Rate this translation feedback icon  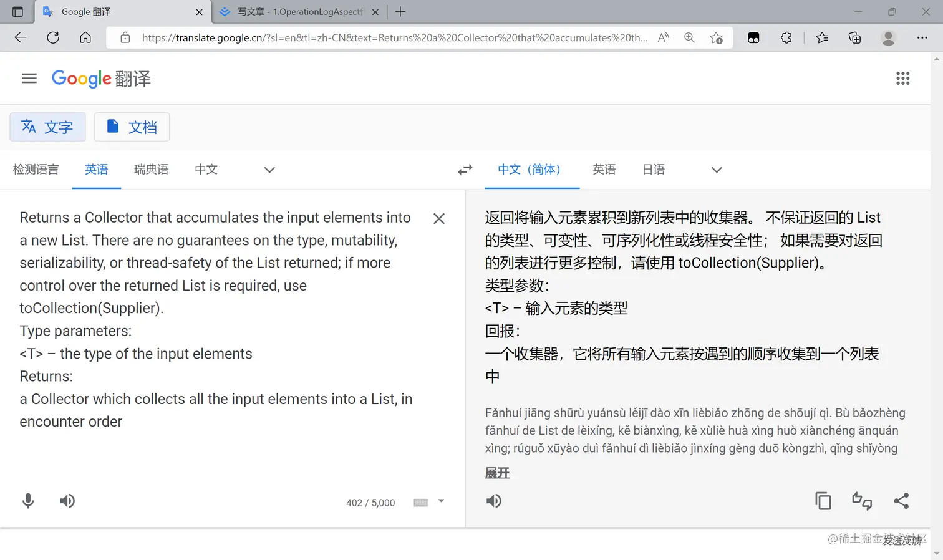click(862, 501)
